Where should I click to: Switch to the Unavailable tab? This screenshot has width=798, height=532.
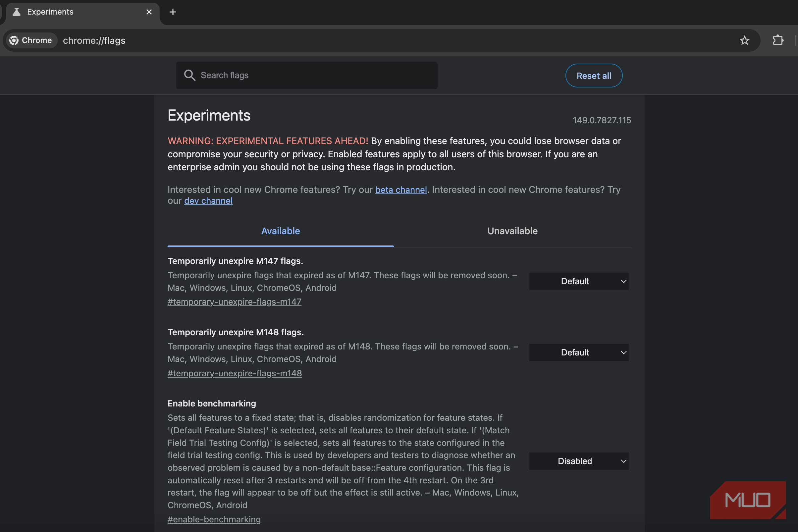click(x=512, y=232)
